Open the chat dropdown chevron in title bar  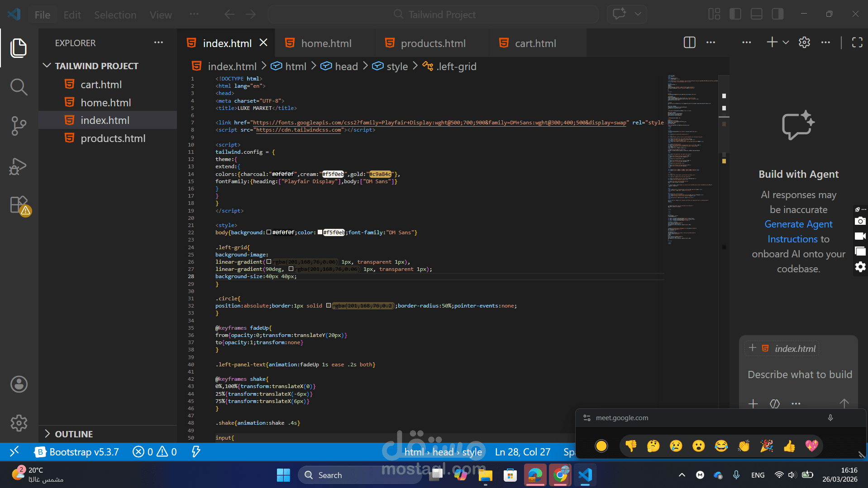(x=638, y=14)
